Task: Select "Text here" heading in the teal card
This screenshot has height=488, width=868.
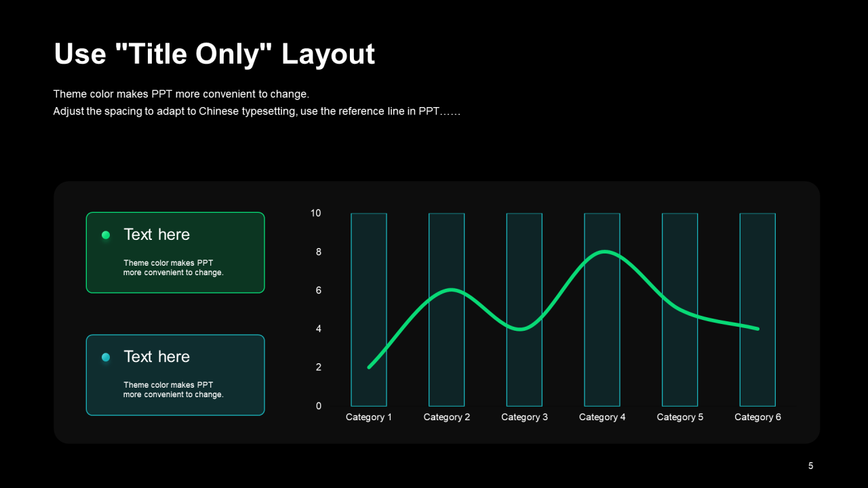Action: [157, 357]
